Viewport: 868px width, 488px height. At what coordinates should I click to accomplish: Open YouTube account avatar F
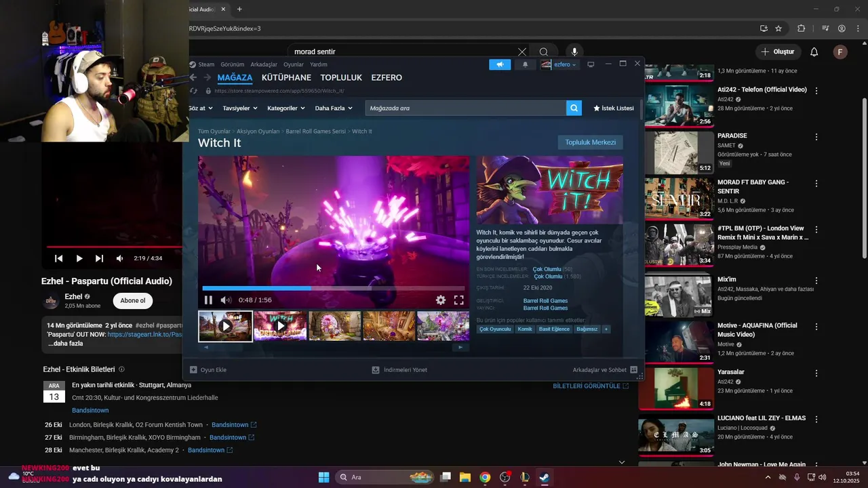[840, 52]
